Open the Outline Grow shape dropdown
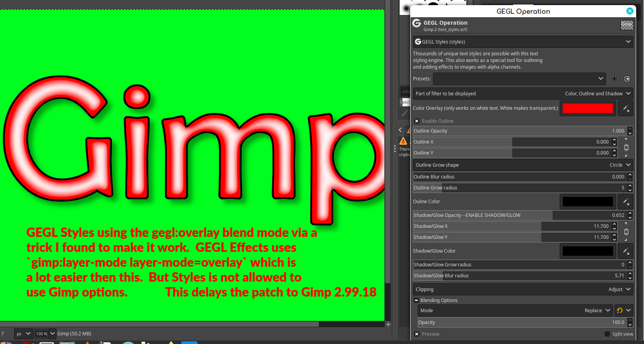The height and width of the screenshot is (344, 644). coord(523,165)
